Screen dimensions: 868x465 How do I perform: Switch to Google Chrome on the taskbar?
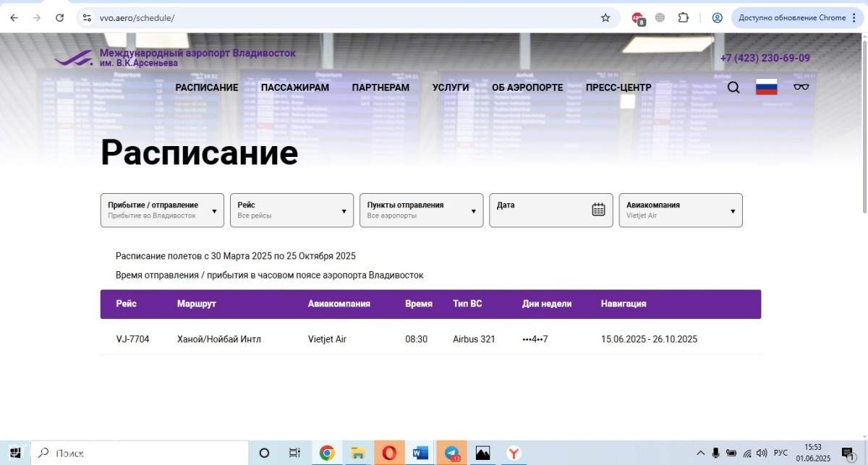[x=327, y=453]
